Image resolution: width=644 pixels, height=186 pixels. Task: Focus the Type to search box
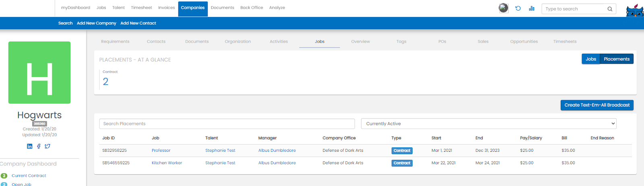[x=574, y=9]
